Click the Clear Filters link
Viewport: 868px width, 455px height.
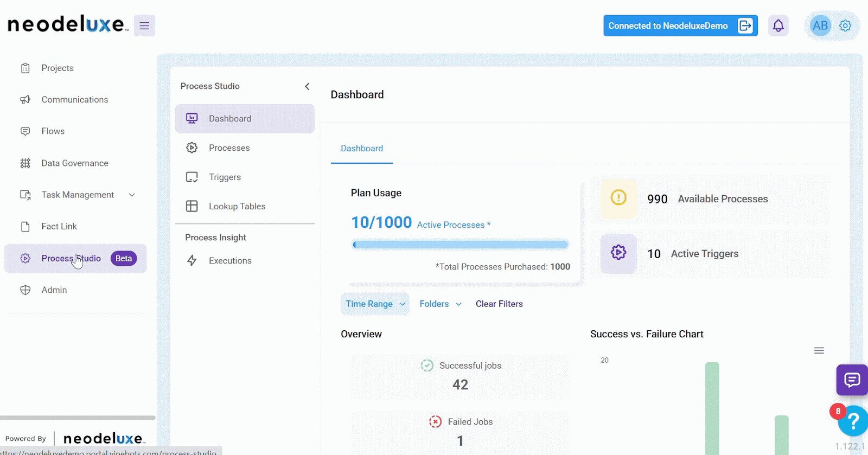pyautogui.click(x=499, y=304)
